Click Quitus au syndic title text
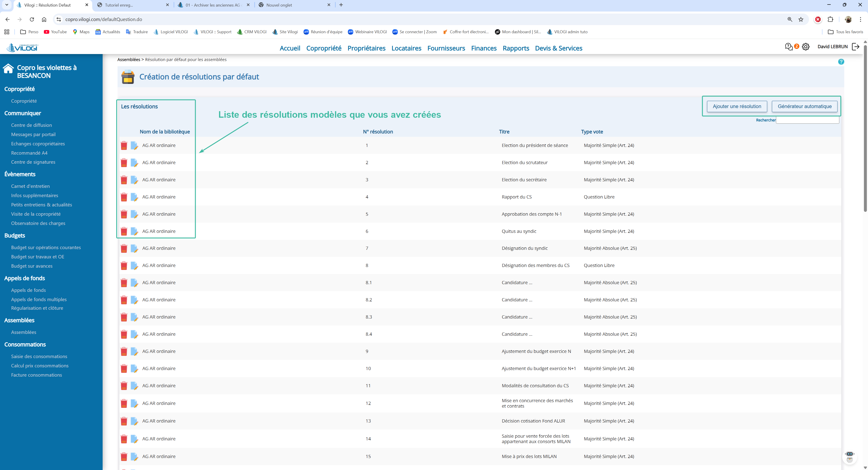Screen dimensions: 868x470 pos(519,231)
